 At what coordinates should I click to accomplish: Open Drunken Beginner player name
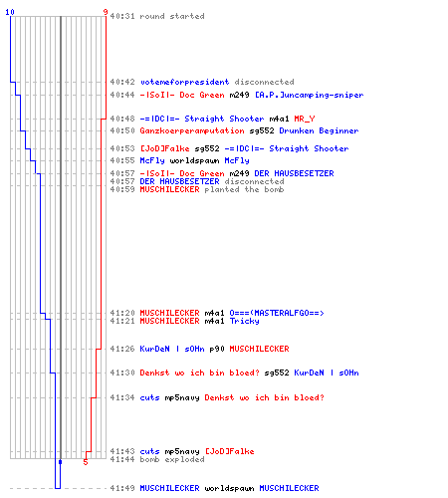click(319, 130)
